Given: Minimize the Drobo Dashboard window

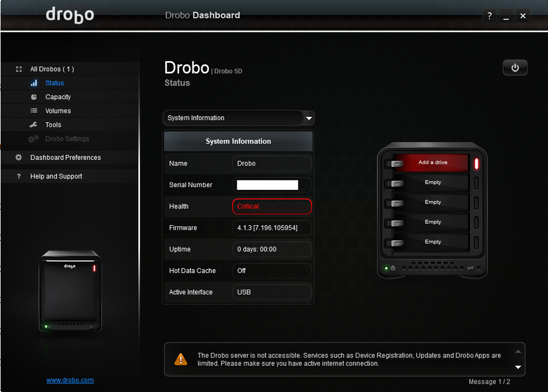Looking at the screenshot, I should (505, 16).
